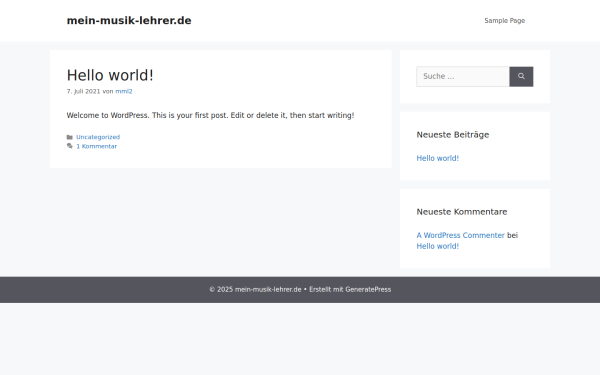
Task: Click the Neueste Beiträge heading
Action: pyautogui.click(x=453, y=135)
